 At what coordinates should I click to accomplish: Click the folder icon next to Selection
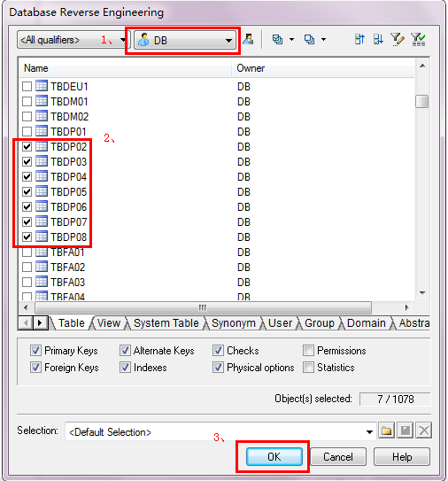pyautogui.click(x=386, y=431)
